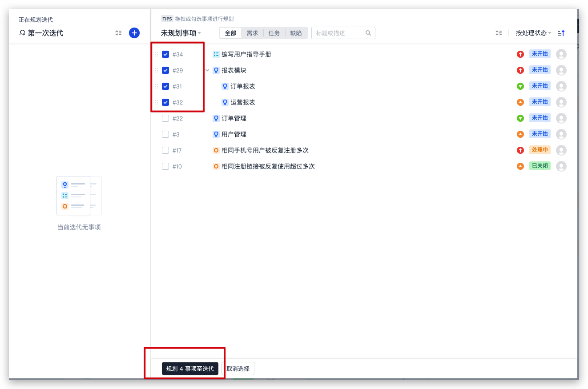Screen dimensions: 588x389
Task: Click 规划 4 事项至迭代 button
Action: (x=190, y=369)
